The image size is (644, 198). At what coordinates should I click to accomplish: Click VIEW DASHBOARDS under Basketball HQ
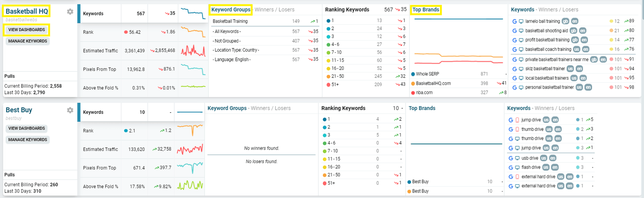coord(27,30)
